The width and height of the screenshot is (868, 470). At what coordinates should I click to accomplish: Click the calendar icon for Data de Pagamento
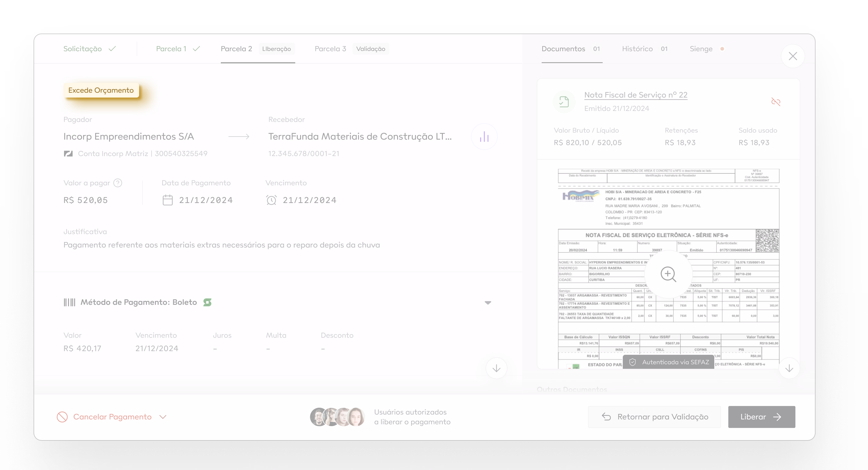click(x=168, y=200)
